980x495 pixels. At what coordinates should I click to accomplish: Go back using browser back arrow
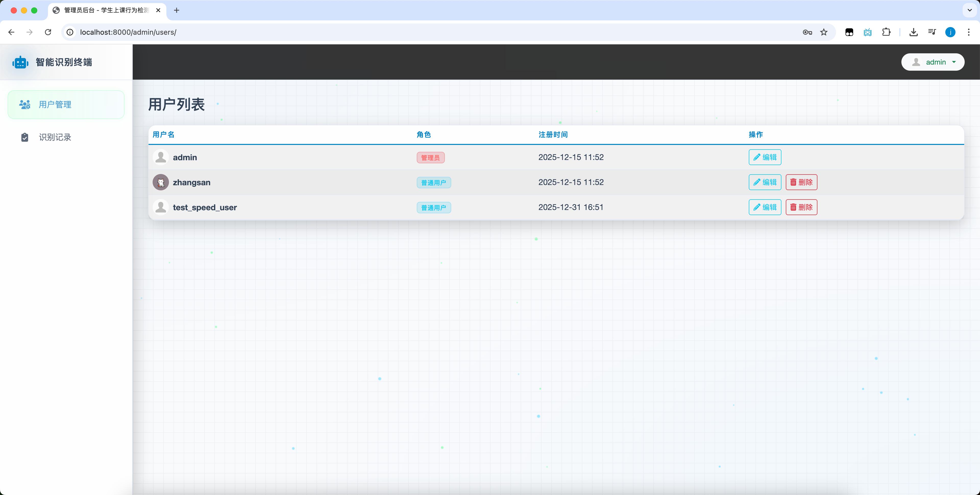(11, 32)
